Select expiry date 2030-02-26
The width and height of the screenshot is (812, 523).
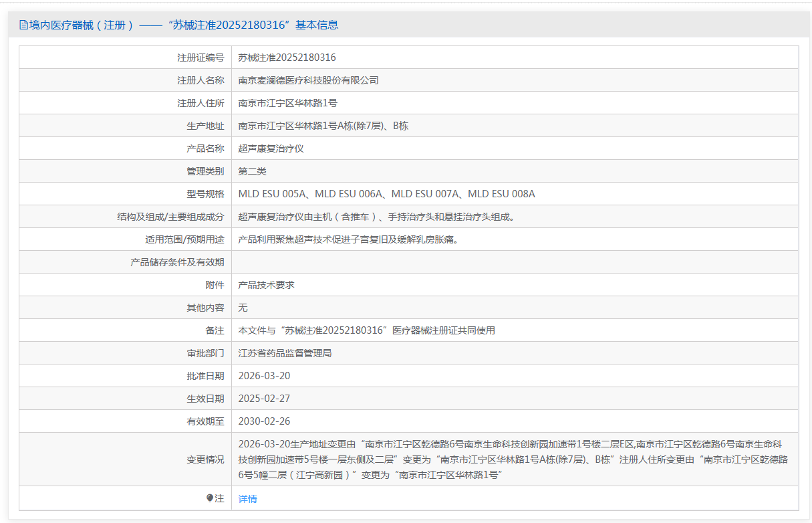(x=265, y=421)
